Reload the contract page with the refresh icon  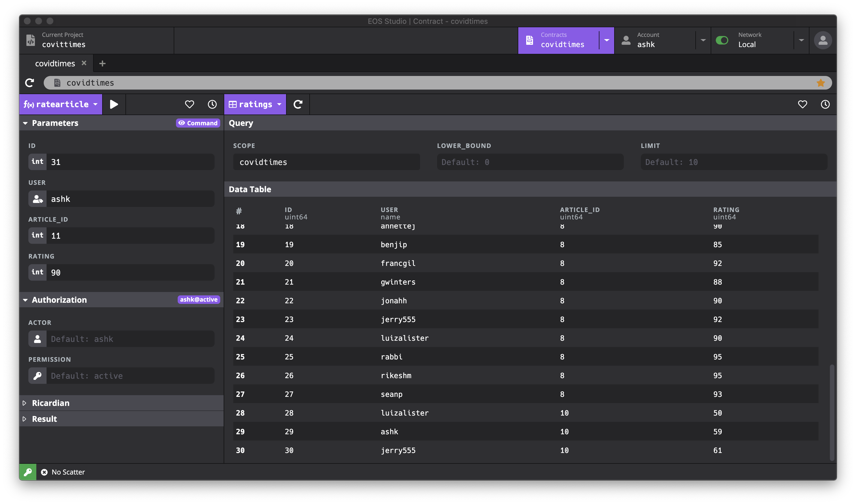[x=30, y=83]
